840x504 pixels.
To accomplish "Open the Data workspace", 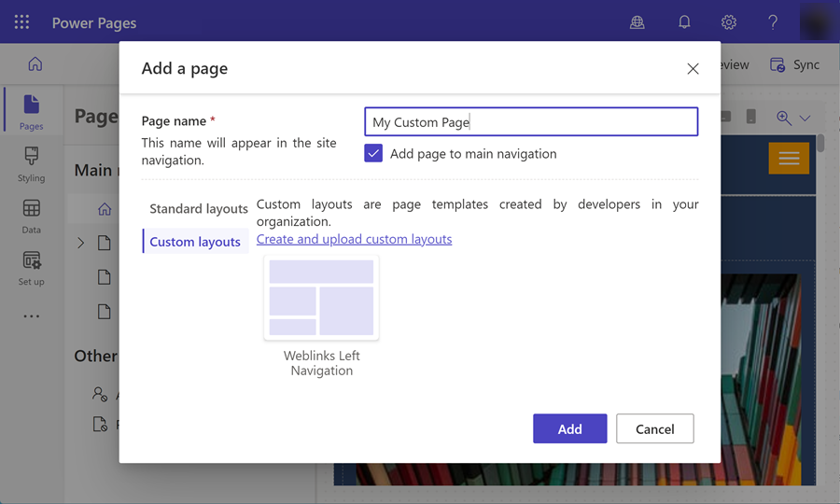I will pyautogui.click(x=31, y=217).
